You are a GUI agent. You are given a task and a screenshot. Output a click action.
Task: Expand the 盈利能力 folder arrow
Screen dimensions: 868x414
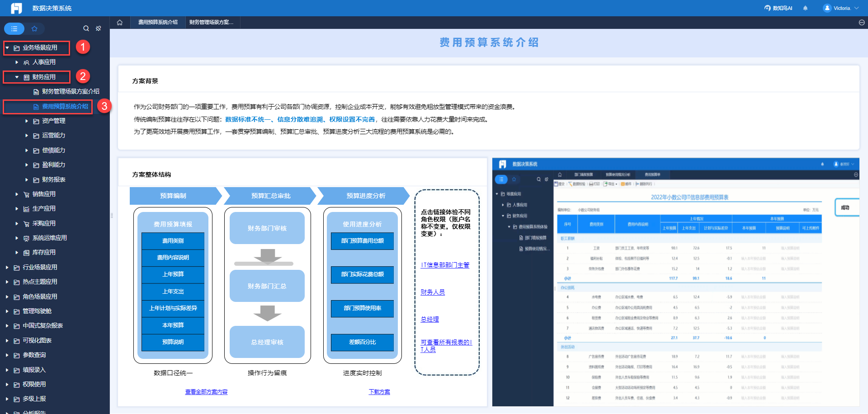27,165
